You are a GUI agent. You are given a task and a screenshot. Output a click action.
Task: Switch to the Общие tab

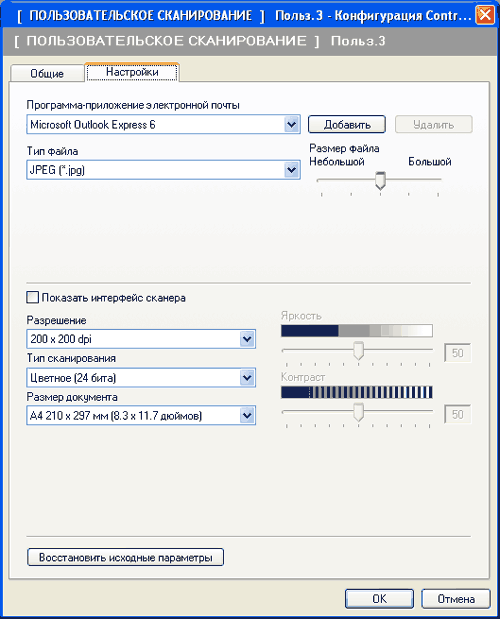tap(47, 73)
